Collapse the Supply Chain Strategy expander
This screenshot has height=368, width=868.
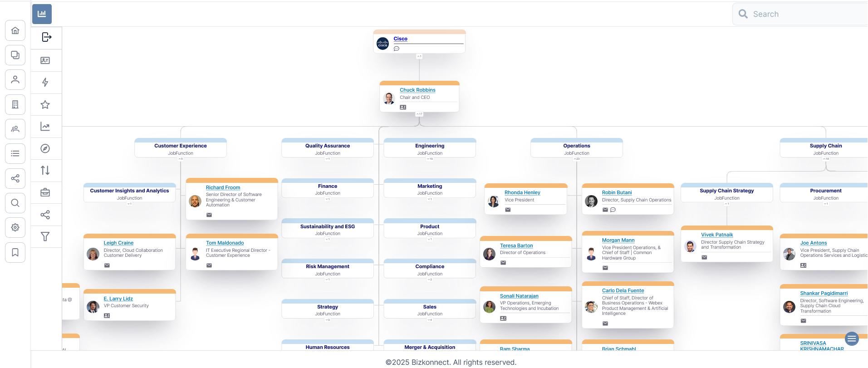(x=727, y=204)
